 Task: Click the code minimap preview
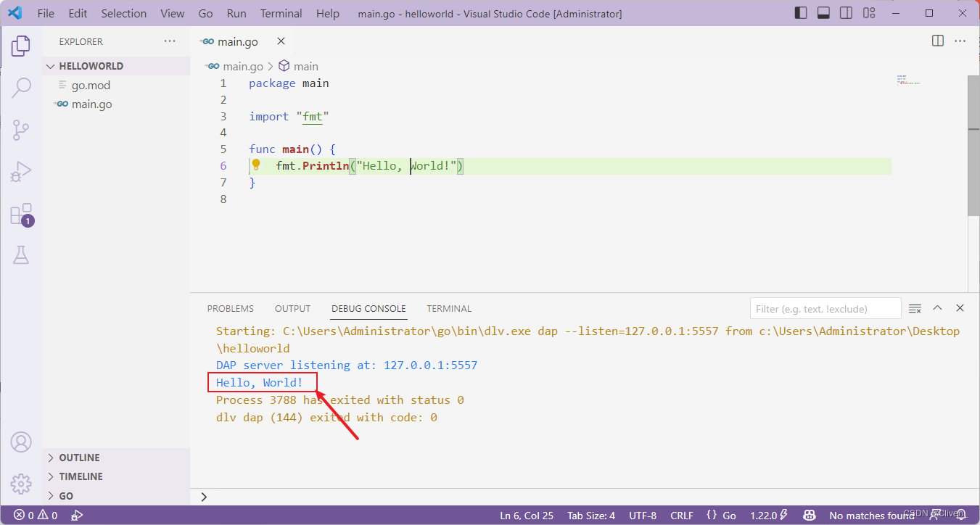coord(908,80)
